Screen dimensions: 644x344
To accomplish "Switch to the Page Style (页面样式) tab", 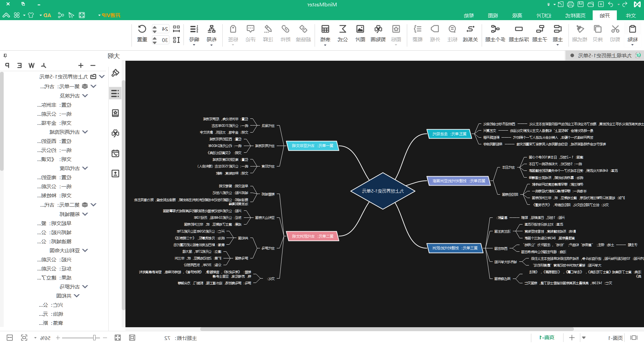I will click(x=575, y=15).
